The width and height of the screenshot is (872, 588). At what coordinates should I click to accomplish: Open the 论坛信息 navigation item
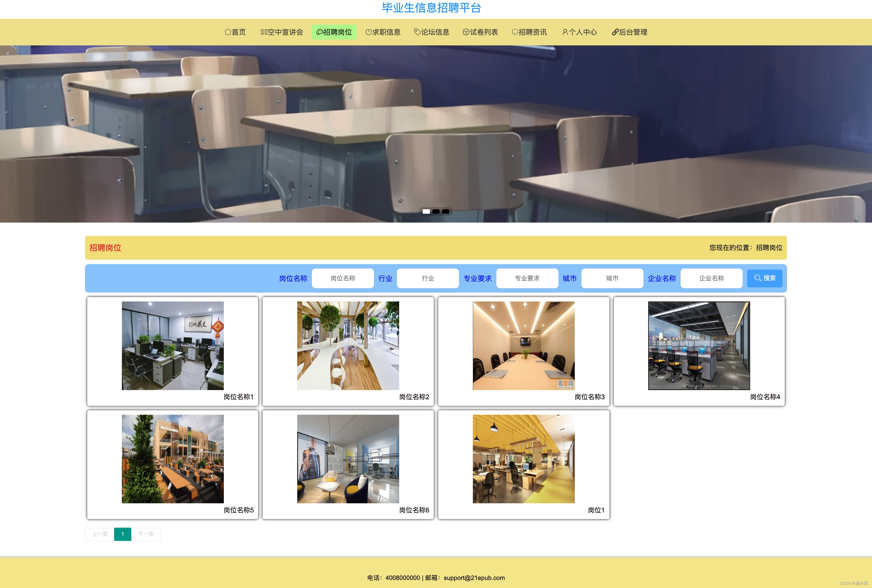[x=432, y=32]
